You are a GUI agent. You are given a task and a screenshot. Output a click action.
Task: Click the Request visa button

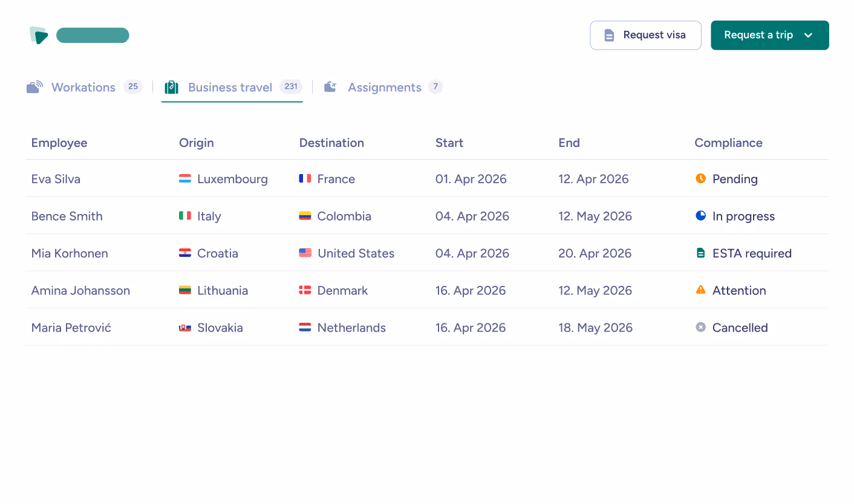(x=645, y=35)
